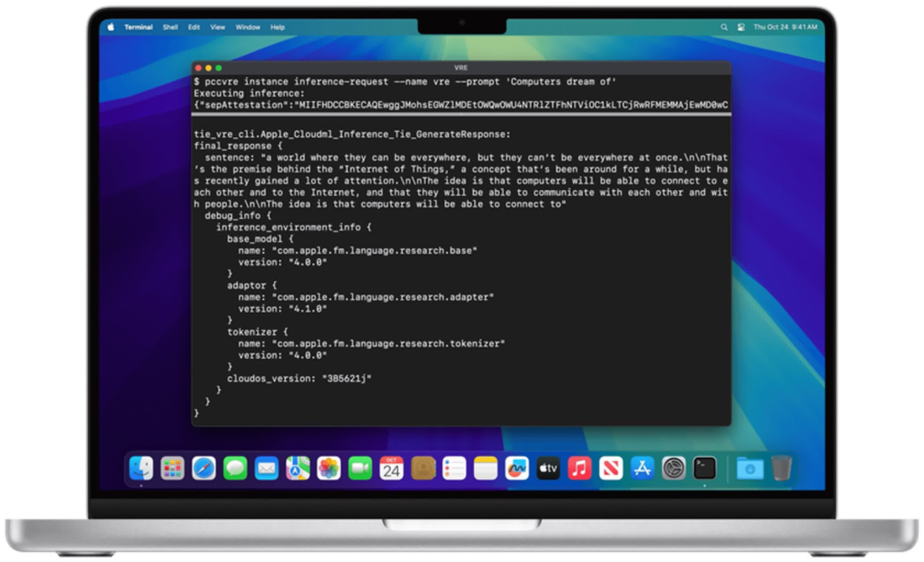Click the "inference_environment_info {" line

click(x=294, y=227)
